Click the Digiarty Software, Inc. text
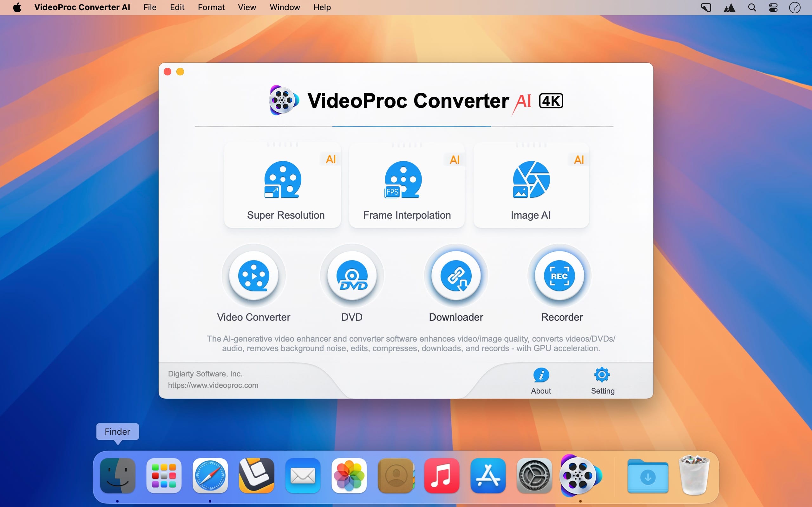This screenshot has height=507, width=812. (x=205, y=373)
